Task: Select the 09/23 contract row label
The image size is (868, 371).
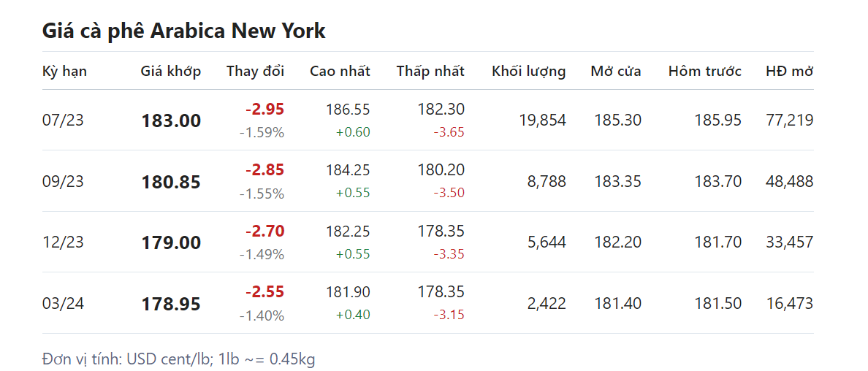Action: 63,181
